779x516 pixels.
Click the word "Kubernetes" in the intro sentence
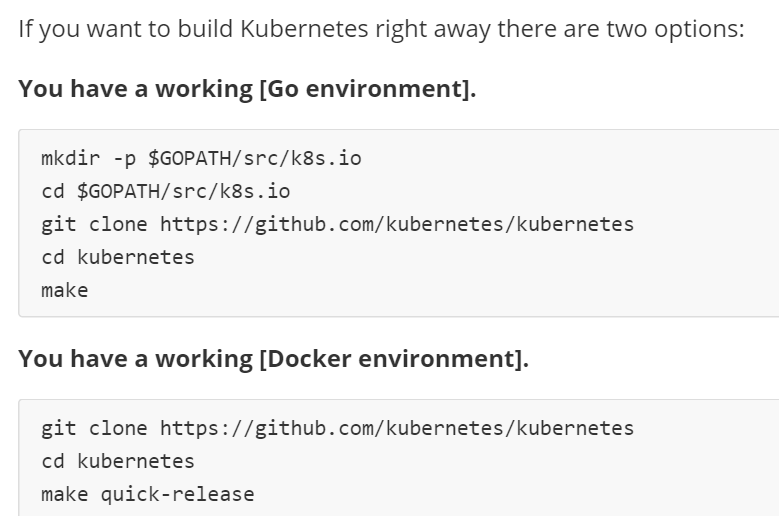point(303,28)
